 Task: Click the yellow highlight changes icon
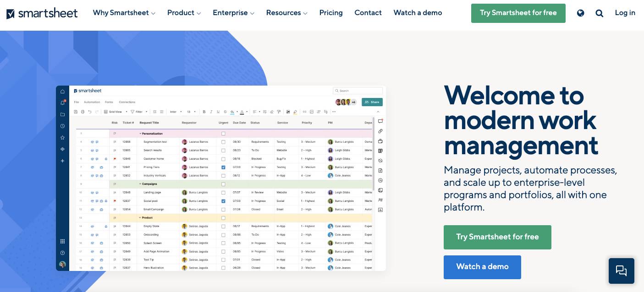tap(295, 112)
